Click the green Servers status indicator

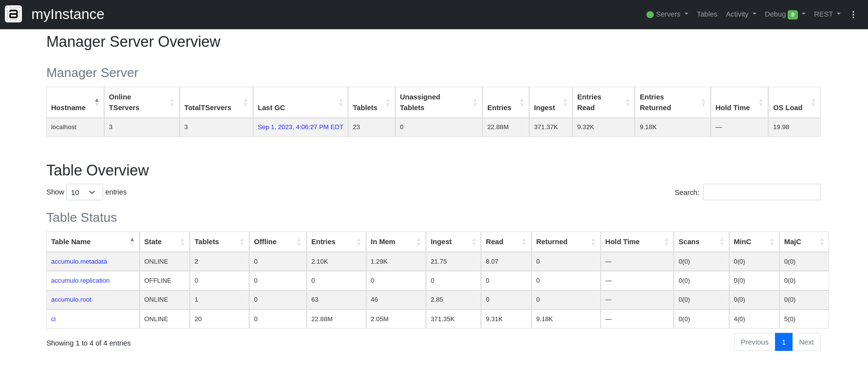pyautogui.click(x=649, y=15)
